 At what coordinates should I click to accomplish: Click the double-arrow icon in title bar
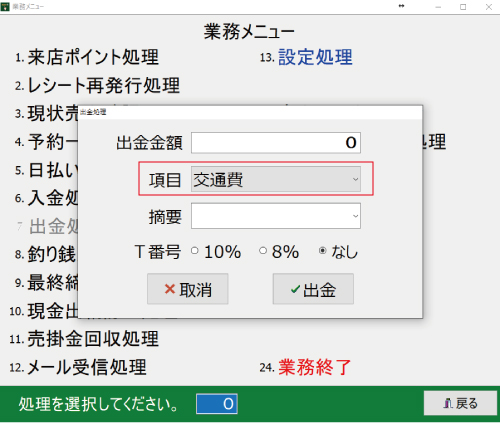[401, 6]
